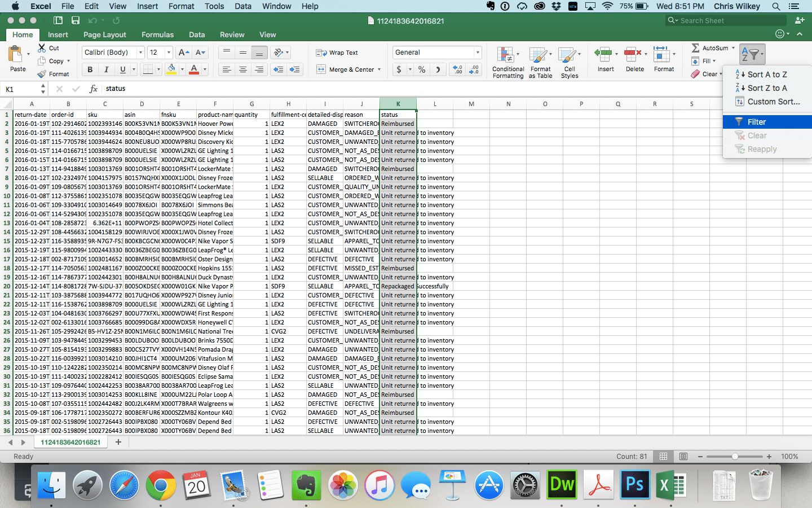Image resolution: width=812 pixels, height=508 pixels.
Task: Increase decimal places in Number group
Action: click(x=458, y=69)
